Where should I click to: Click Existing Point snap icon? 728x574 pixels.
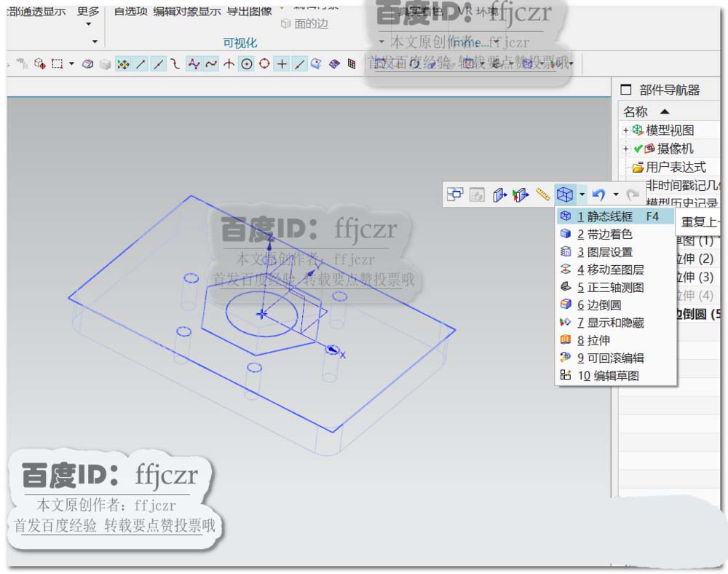(x=282, y=64)
